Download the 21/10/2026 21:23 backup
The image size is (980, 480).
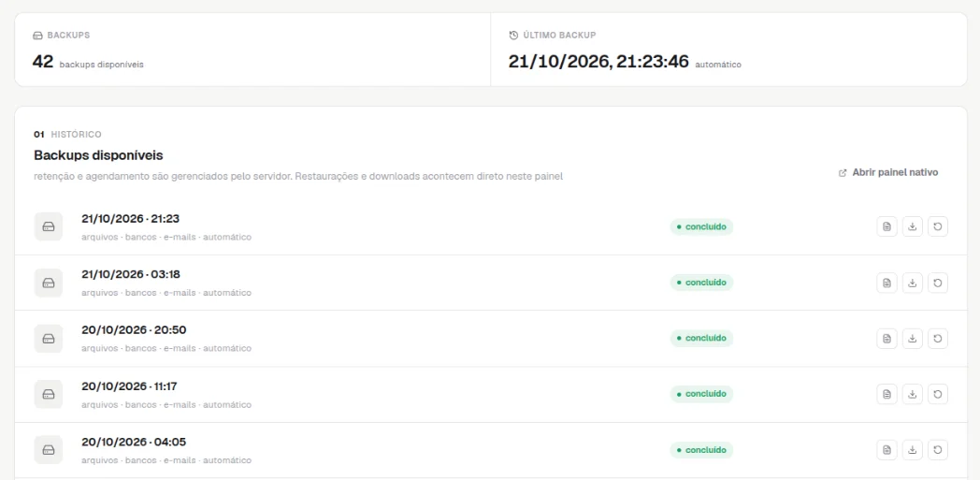913,226
